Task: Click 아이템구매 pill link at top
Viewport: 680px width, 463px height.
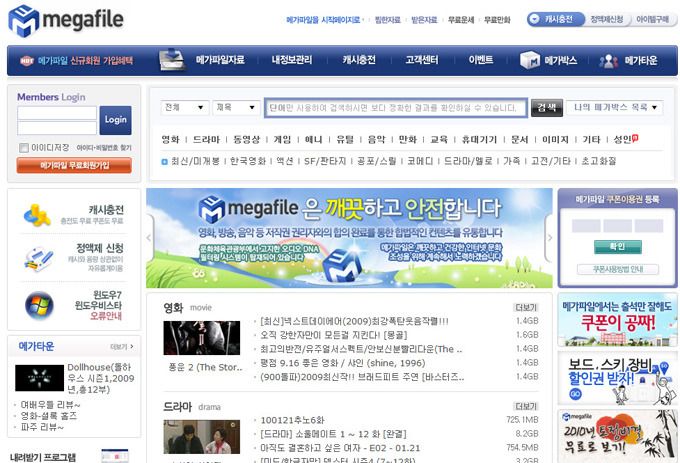Action: pyautogui.click(x=652, y=20)
